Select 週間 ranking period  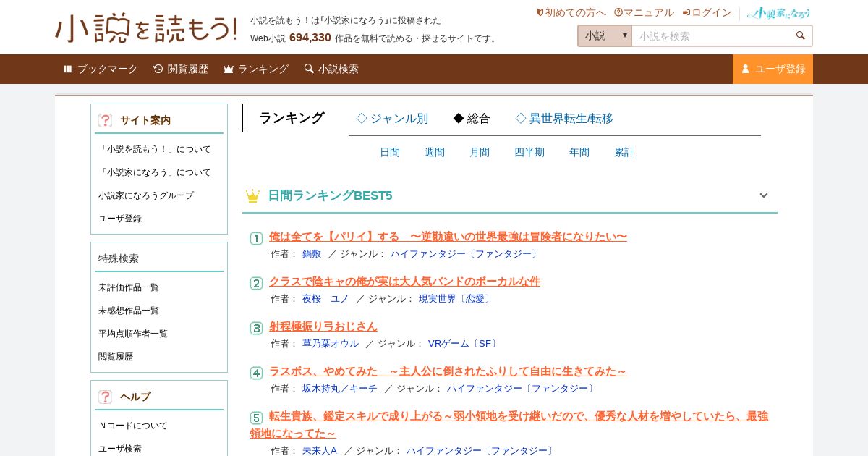point(435,152)
